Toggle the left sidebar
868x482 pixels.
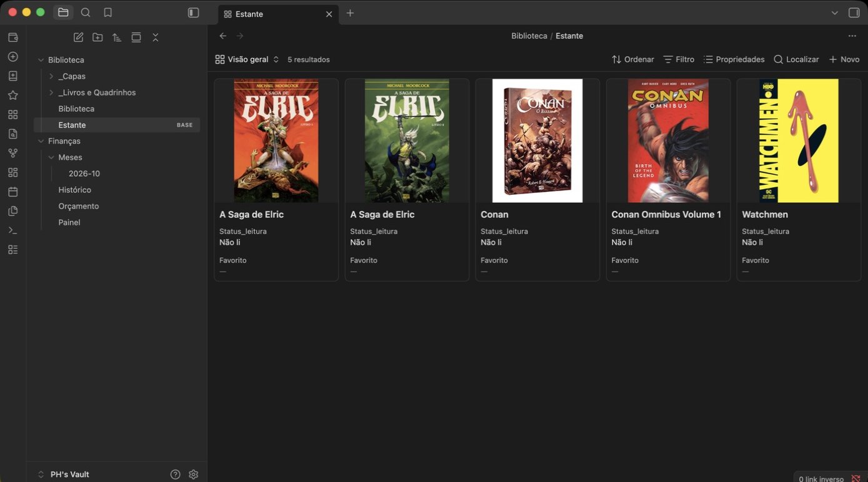194,12
